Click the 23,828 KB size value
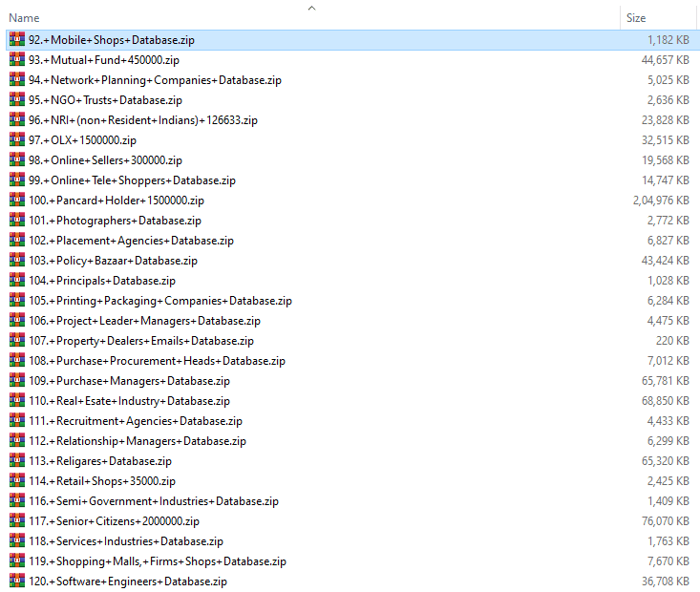 (666, 120)
